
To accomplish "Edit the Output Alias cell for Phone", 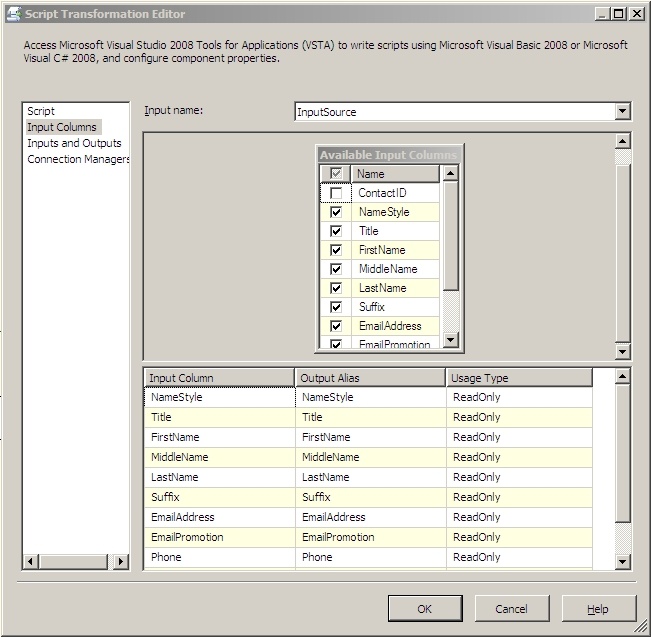I will (371, 557).
